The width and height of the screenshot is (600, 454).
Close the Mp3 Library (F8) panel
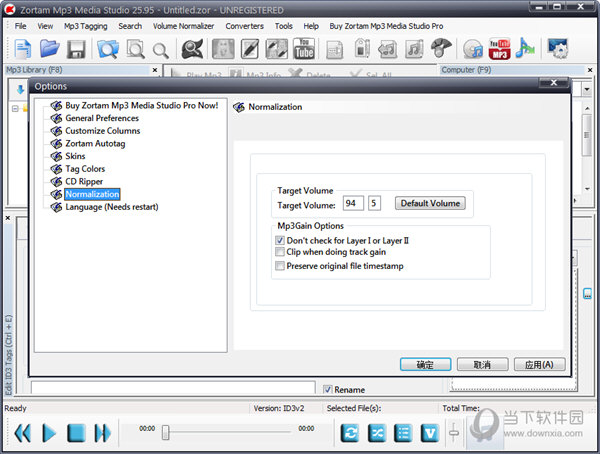coord(155,70)
